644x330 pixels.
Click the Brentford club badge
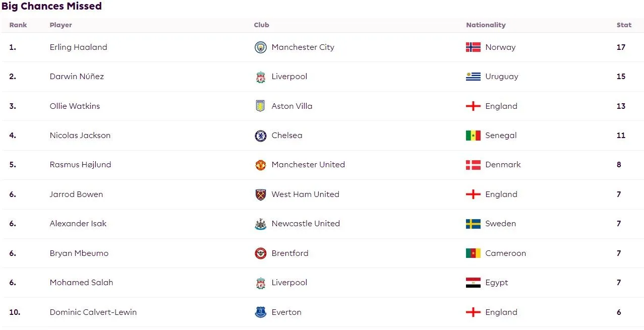tap(260, 253)
